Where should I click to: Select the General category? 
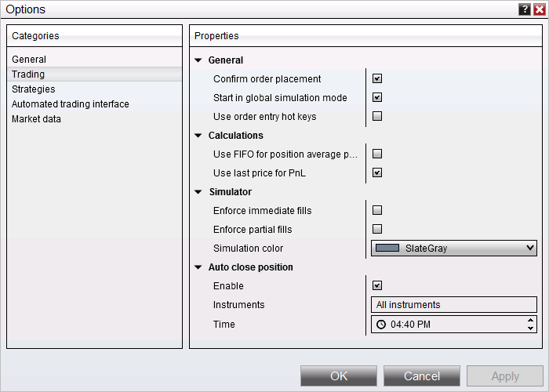pyautogui.click(x=29, y=60)
